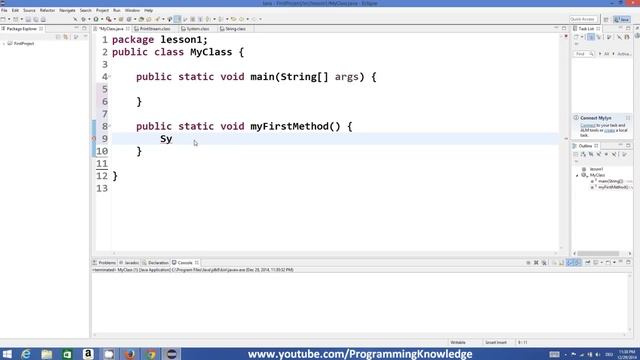Click the Find field in Task List
Screen dimensions: 640x360
pyautogui.click(x=583, y=54)
